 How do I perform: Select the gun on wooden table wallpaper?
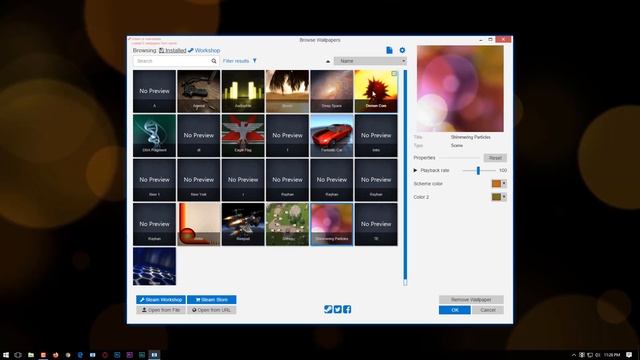click(x=198, y=91)
